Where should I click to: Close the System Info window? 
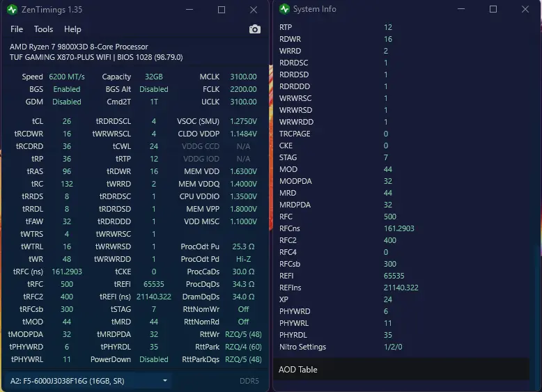click(x=525, y=9)
